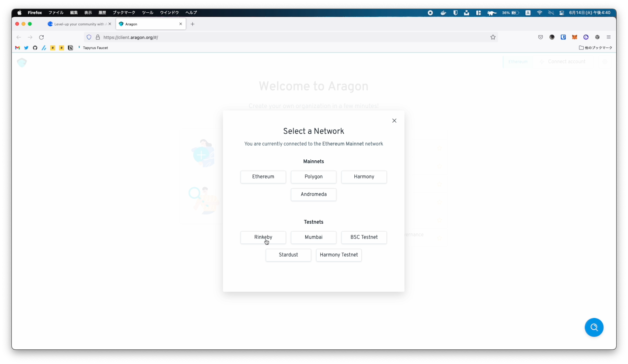
Task: Select the Ethereum mainnet button
Action: click(x=263, y=177)
